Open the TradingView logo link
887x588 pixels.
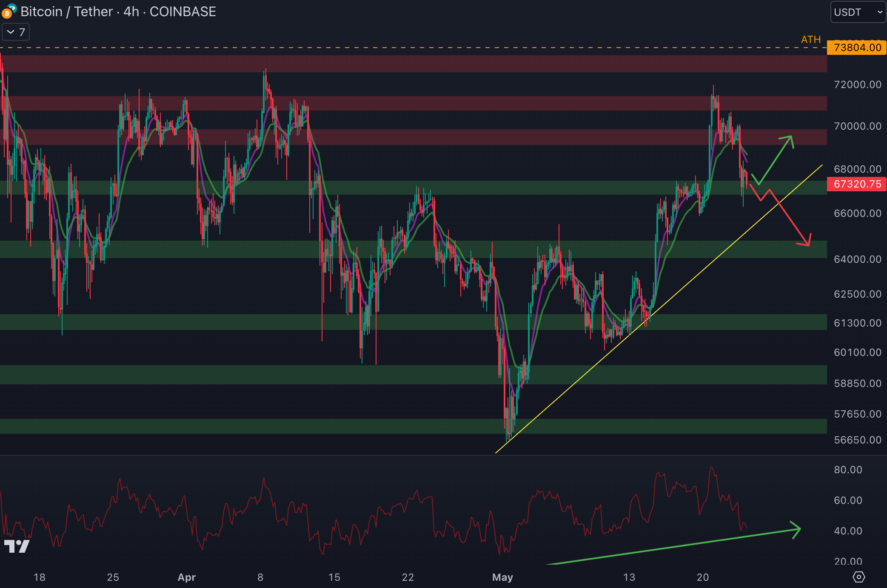pyautogui.click(x=17, y=546)
